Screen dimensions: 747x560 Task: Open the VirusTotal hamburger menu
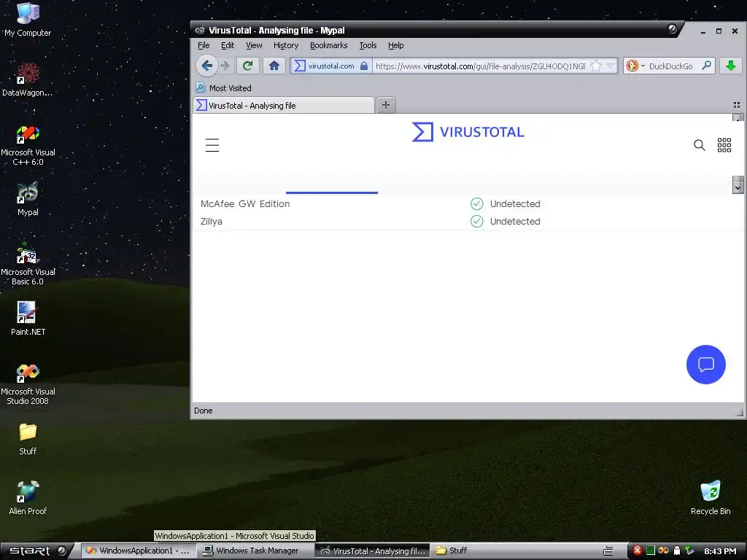(x=212, y=145)
